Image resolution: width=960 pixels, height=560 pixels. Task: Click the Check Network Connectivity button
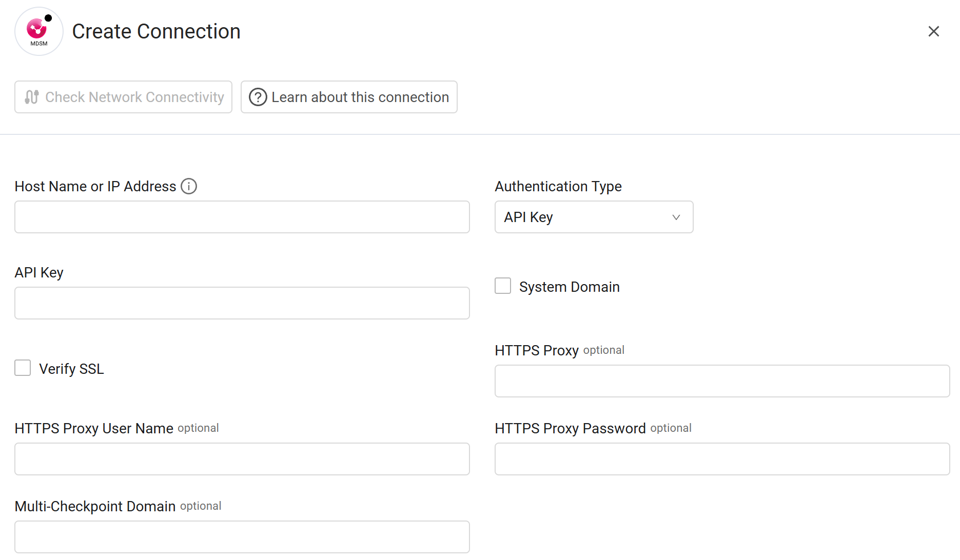point(123,97)
